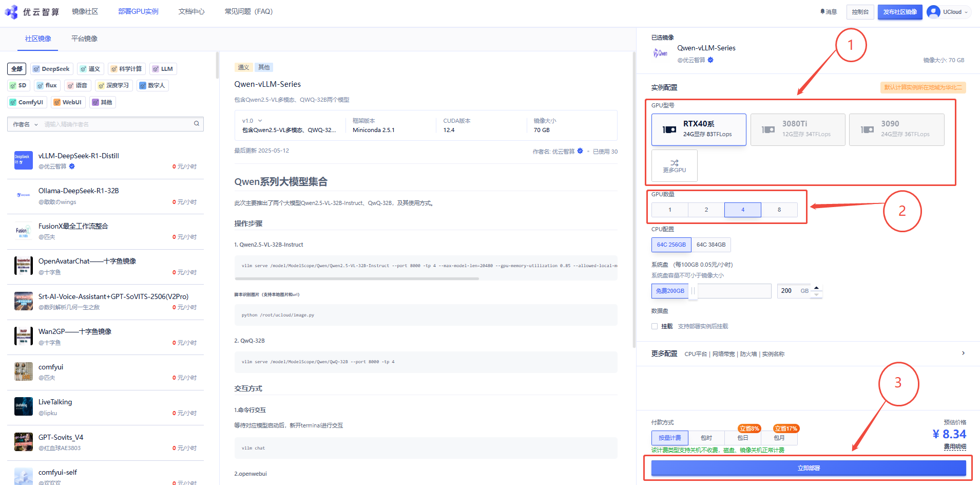Set GPU quantity to 2
Image resolution: width=980 pixels, height=485 pixels.
tap(706, 210)
